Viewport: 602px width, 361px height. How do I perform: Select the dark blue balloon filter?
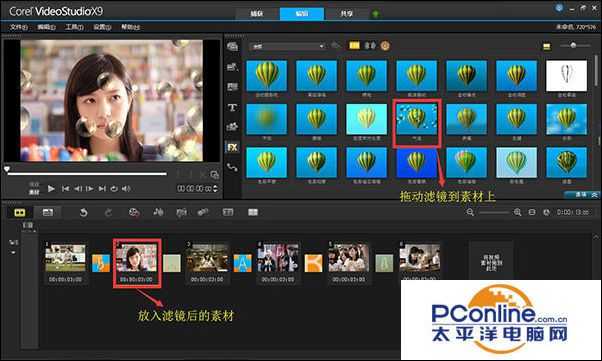416,162
